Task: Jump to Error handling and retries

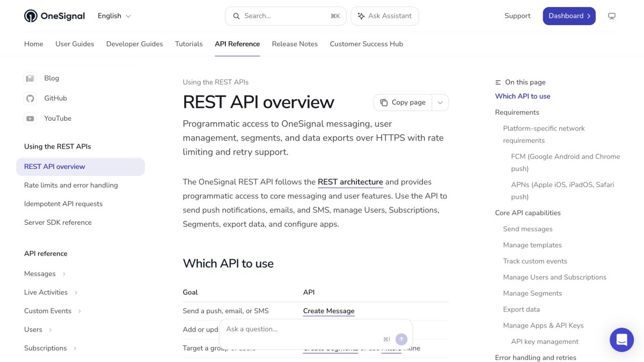Action: [x=536, y=357]
